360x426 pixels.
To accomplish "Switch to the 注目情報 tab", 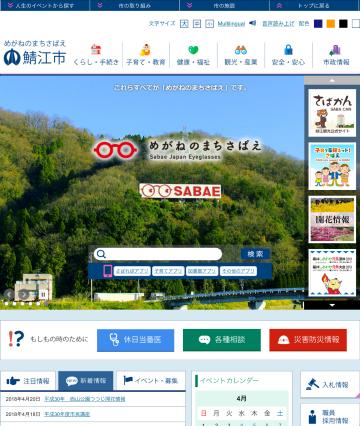I will [x=28, y=381].
